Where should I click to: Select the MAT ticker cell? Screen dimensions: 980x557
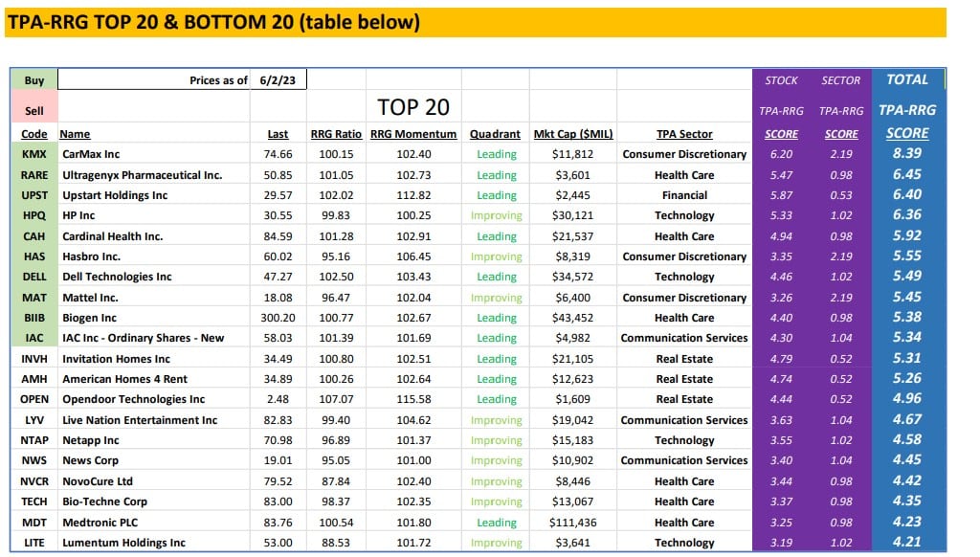pyautogui.click(x=33, y=298)
